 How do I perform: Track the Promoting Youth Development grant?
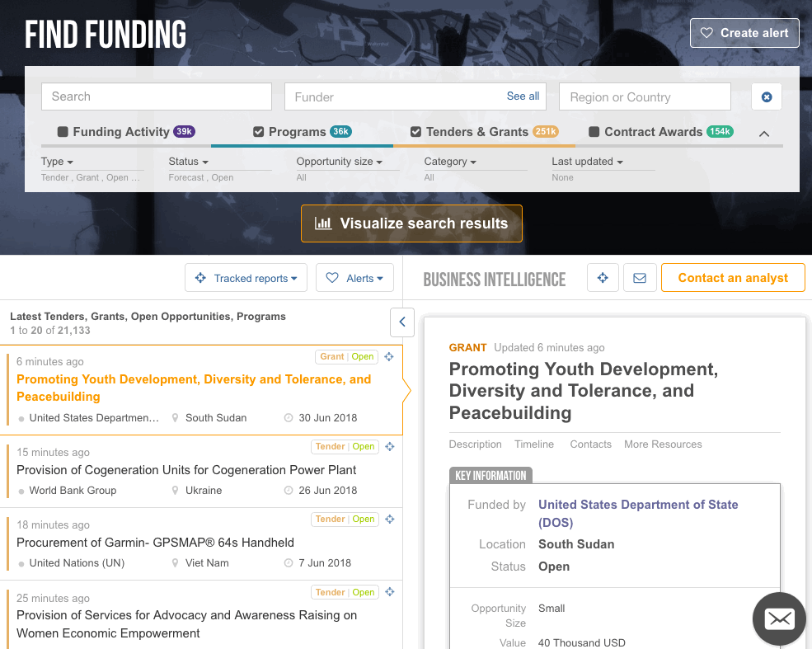pos(389,356)
